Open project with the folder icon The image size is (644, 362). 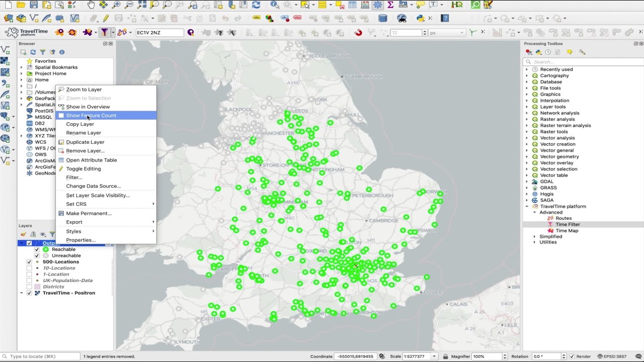(x=21, y=5)
